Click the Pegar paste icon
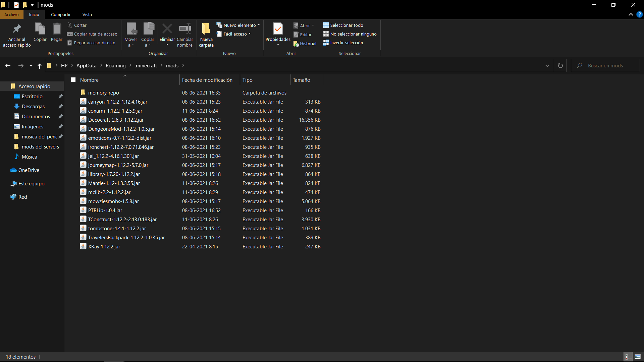 (57, 32)
